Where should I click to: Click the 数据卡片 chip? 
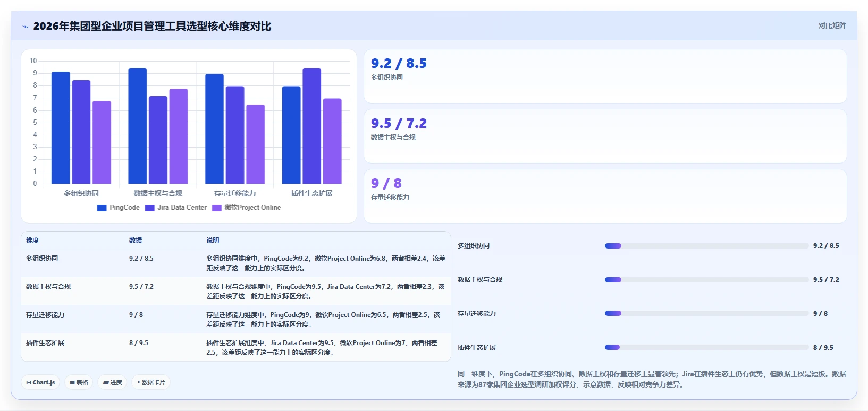pos(151,382)
